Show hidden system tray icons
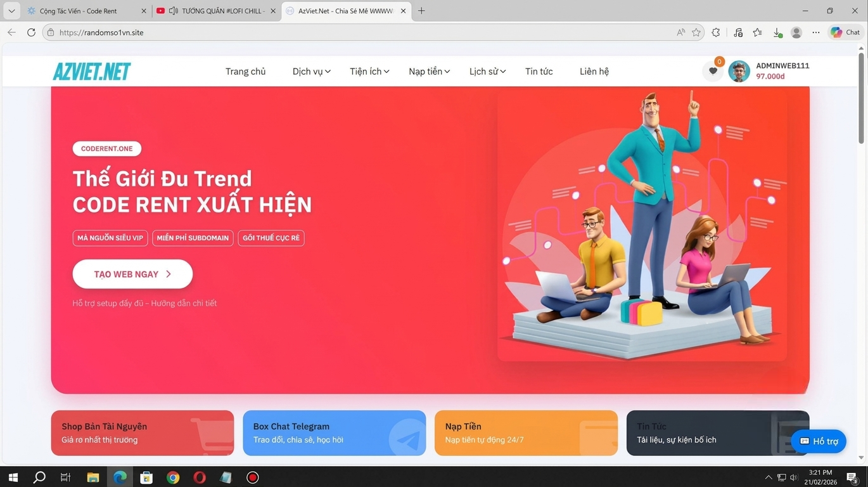 pyautogui.click(x=768, y=477)
